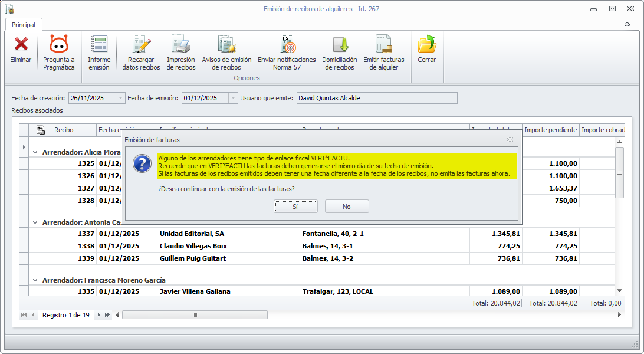Select the row of Guillem Puig Guitart
This screenshot has height=354, width=644.
pos(321,258)
